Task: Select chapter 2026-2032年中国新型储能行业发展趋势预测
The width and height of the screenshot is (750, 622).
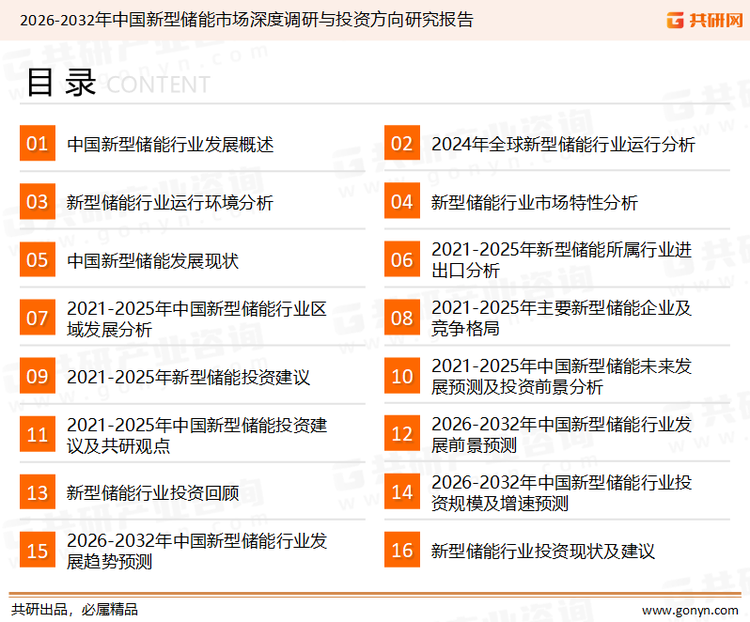Action: click(197, 551)
